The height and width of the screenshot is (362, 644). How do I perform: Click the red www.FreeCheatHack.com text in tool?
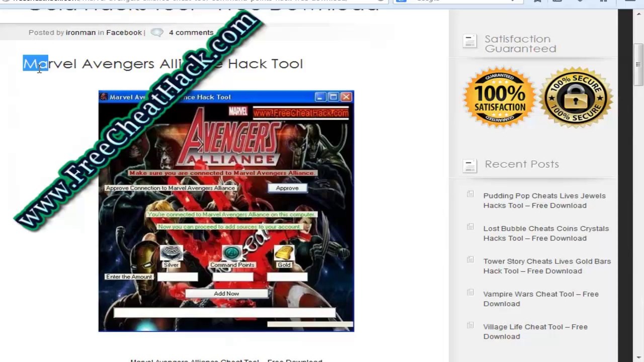coord(301,113)
